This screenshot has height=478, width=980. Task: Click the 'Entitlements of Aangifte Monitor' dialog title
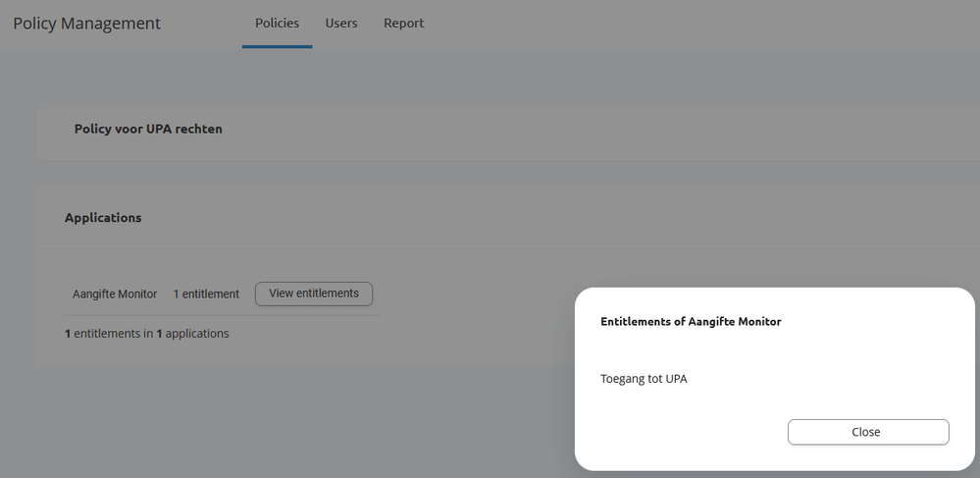tap(691, 321)
